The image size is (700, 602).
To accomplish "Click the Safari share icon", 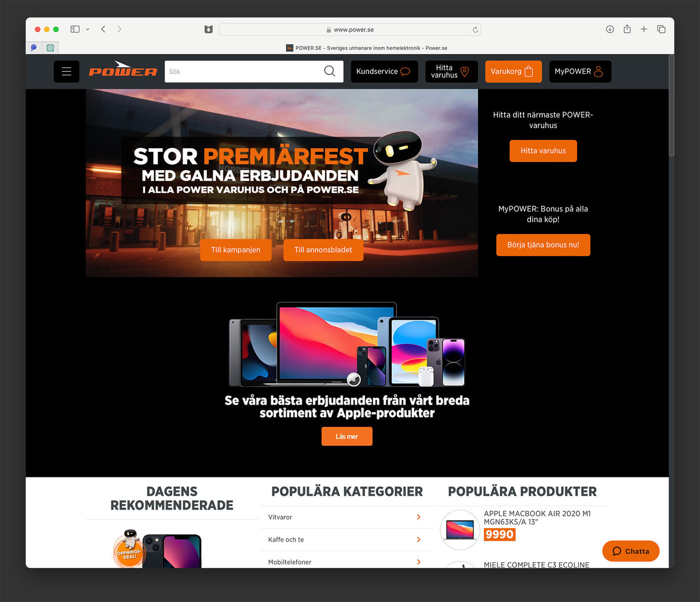I will (x=627, y=29).
